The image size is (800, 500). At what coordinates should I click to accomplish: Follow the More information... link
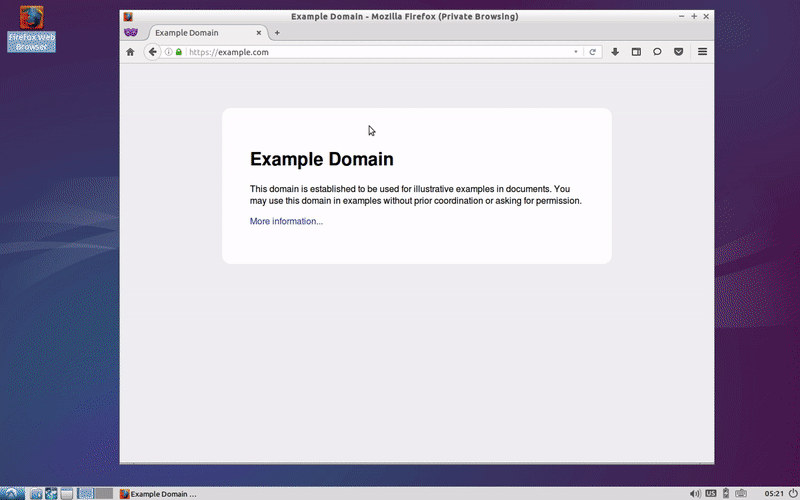tap(286, 221)
